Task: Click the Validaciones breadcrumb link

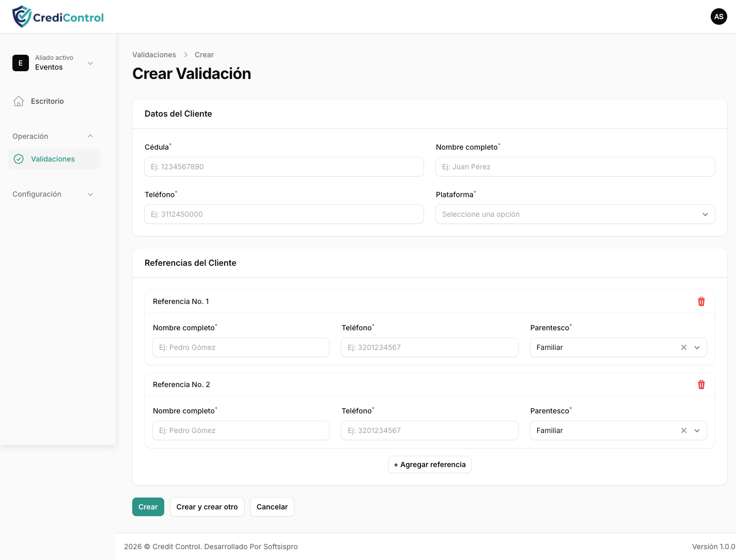Action: pos(154,55)
